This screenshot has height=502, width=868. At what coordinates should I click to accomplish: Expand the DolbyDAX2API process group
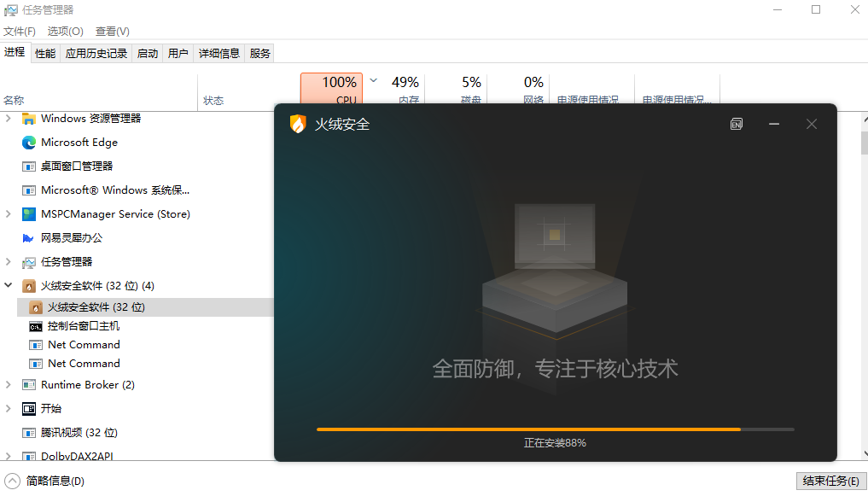click(x=9, y=456)
